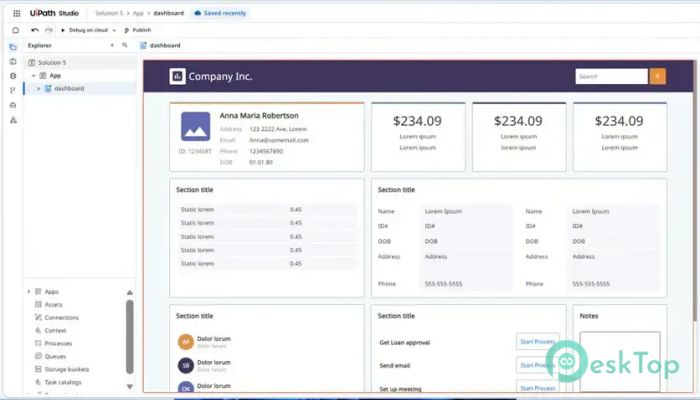Screen dimensions: 700x400
Task: Click the Saved recently cloud status
Action: [x=220, y=13]
